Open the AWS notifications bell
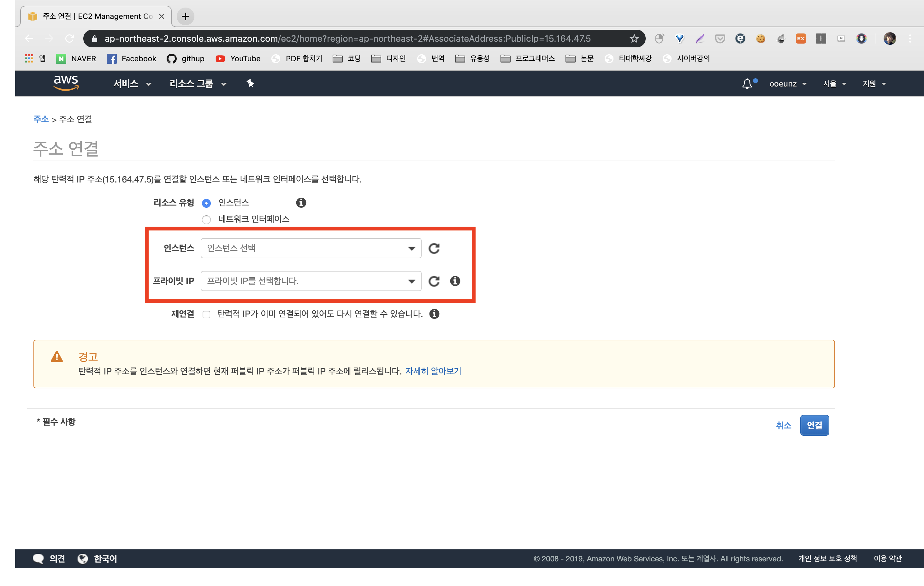The width and height of the screenshot is (924, 586). click(747, 84)
